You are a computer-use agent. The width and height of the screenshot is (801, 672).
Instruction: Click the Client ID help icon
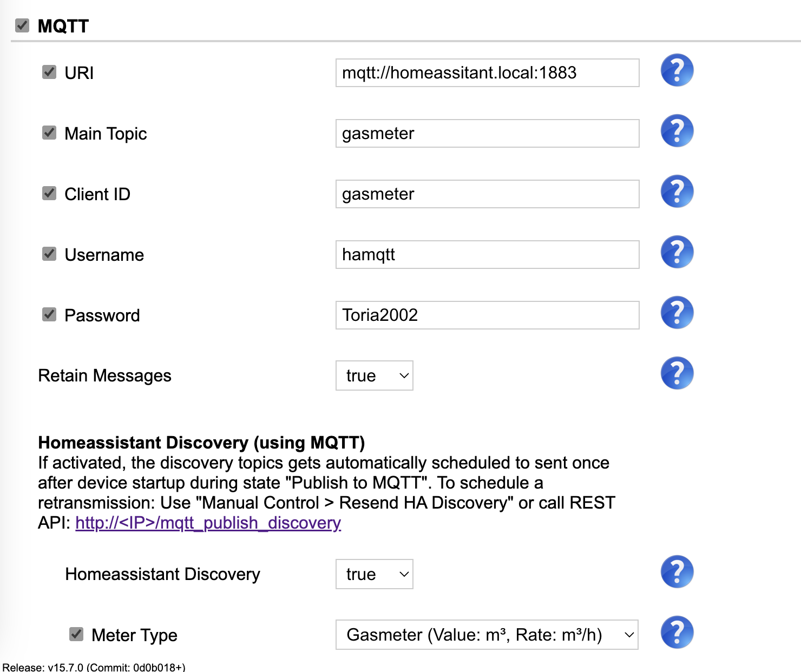677,192
